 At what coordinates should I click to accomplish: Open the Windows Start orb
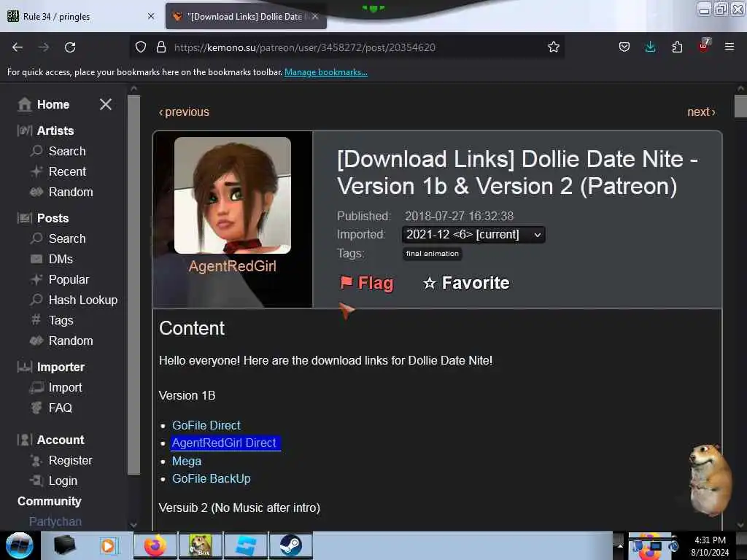[19, 545]
